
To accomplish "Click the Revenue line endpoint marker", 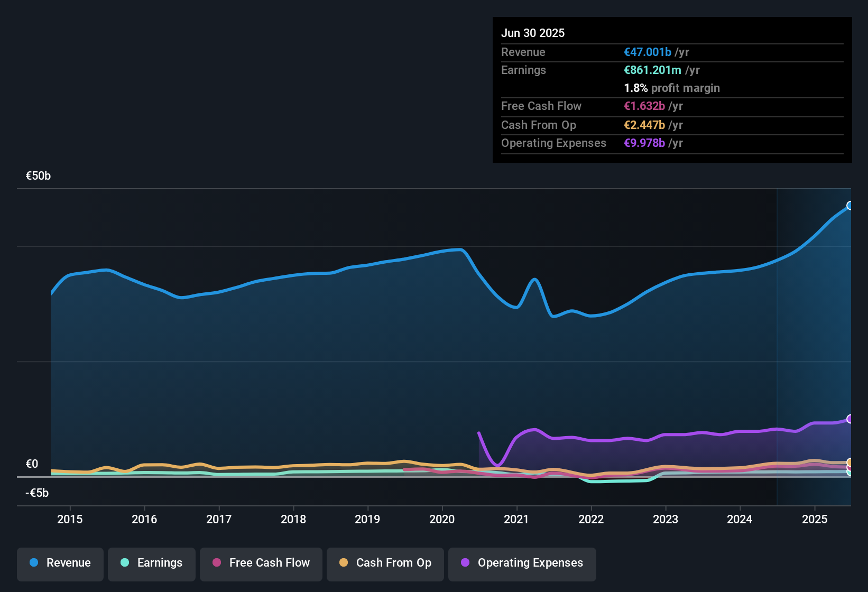I will click(x=850, y=205).
